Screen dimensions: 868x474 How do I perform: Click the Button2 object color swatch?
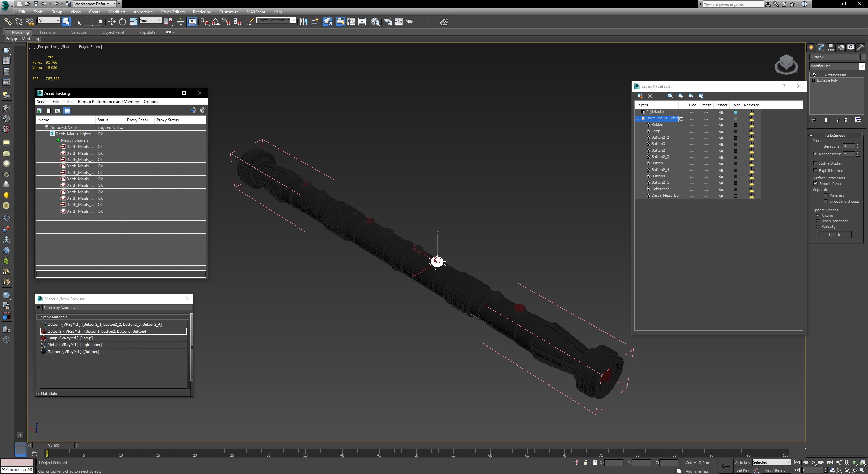pyautogui.click(x=863, y=57)
